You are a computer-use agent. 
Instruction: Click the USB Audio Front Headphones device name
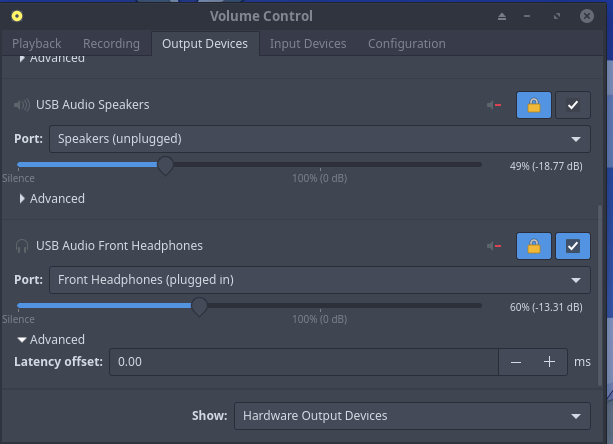pos(119,246)
